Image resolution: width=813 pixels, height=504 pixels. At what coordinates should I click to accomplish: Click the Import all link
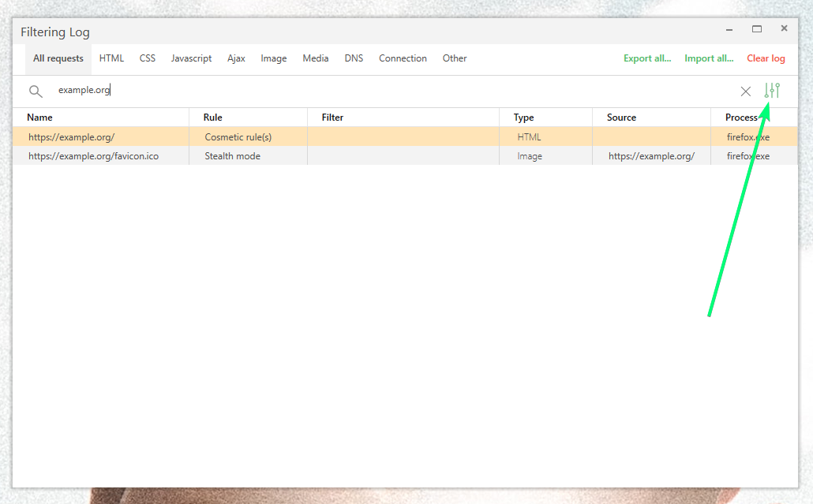pyautogui.click(x=708, y=58)
